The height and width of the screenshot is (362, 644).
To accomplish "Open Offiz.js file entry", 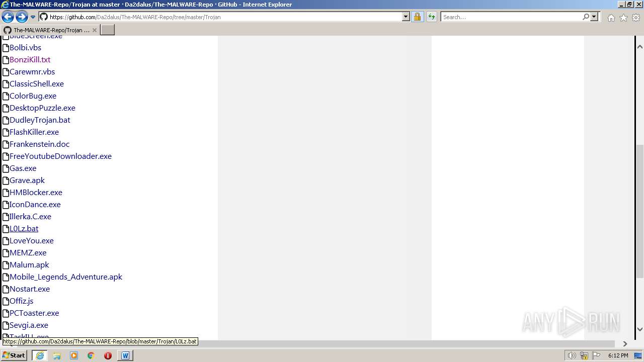I will click(21, 301).
